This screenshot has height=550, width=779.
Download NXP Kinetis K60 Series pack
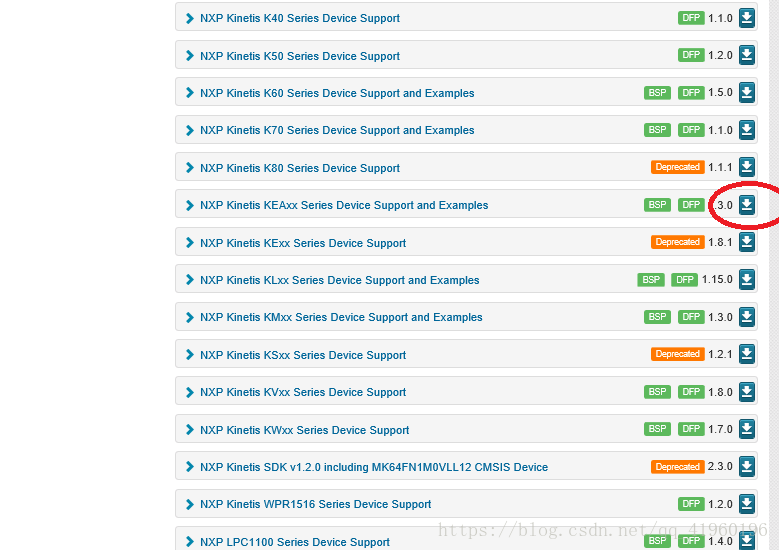(x=747, y=92)
